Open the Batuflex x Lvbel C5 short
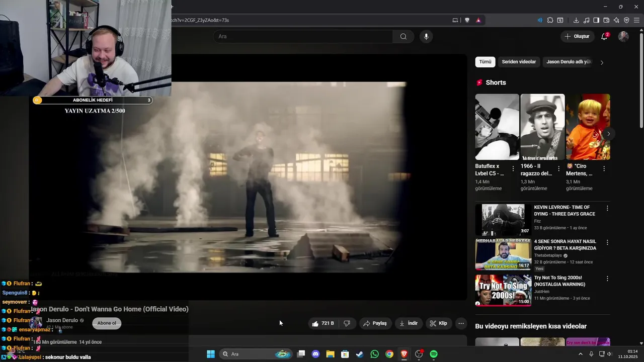The height and width of the screenshot is (362, 644). click(497, 127)
